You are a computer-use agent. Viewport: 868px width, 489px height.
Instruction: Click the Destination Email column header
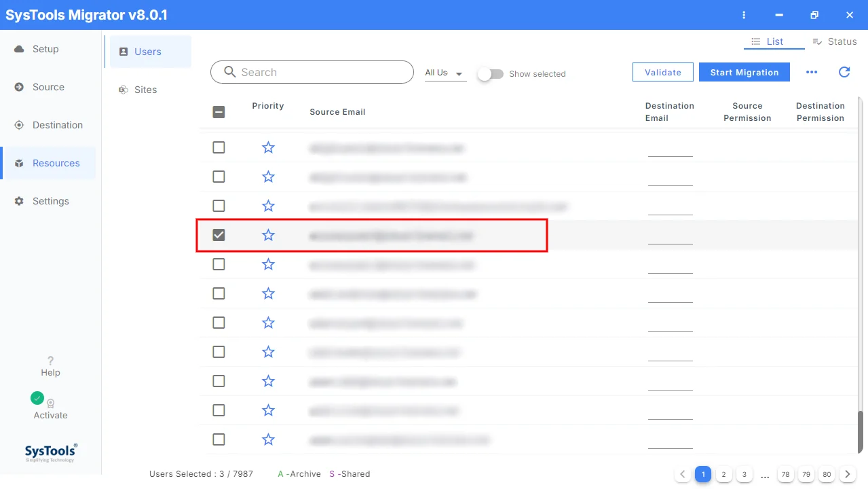pos(669,112)
